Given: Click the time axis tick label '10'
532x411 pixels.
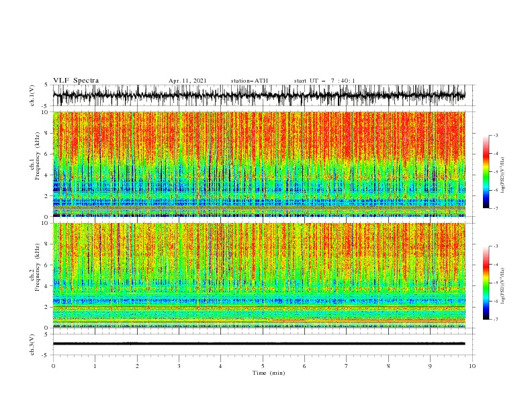Looking at the screenshot, I should click(x=472, y=366).
